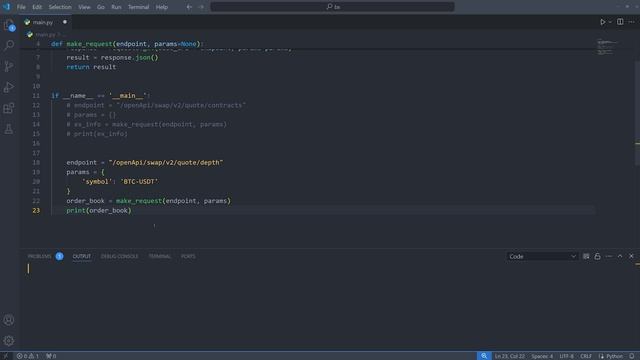Open the View menu

pos(84,7)
